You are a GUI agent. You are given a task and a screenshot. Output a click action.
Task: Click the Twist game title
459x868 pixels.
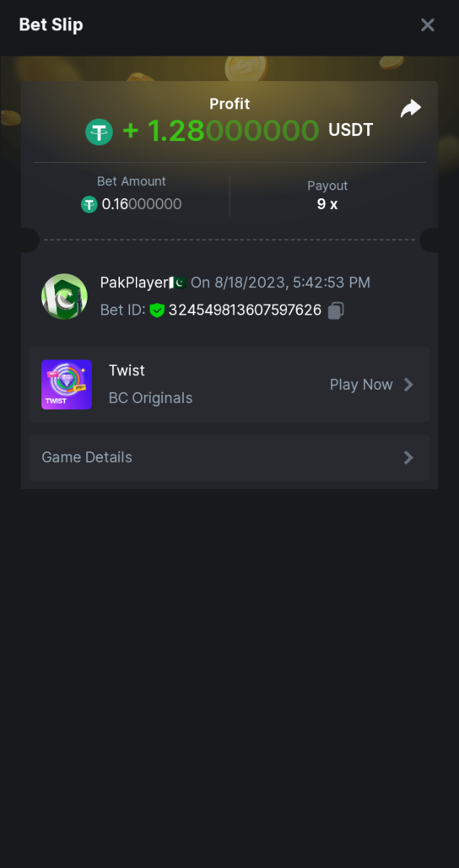(x=126, y=370)
